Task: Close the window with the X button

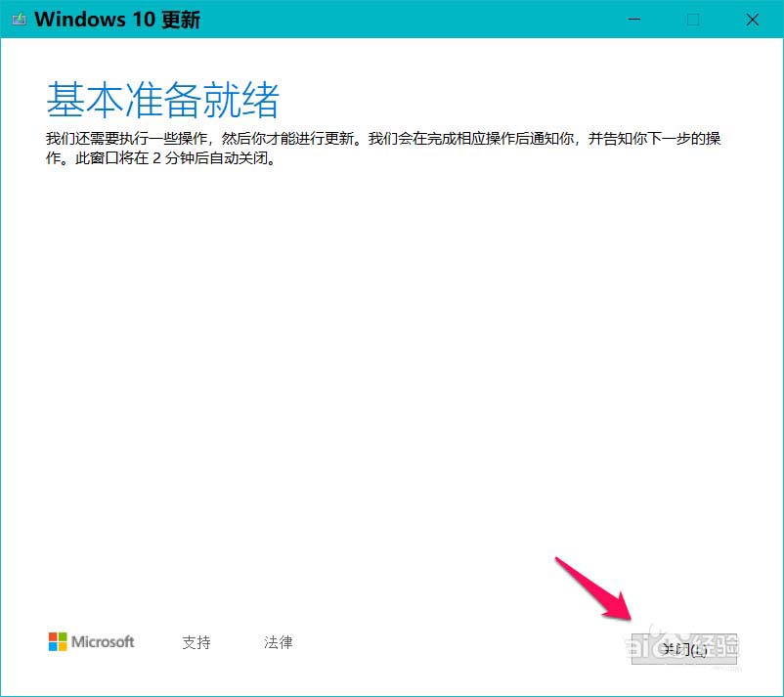Action: [x=752, y=20]
